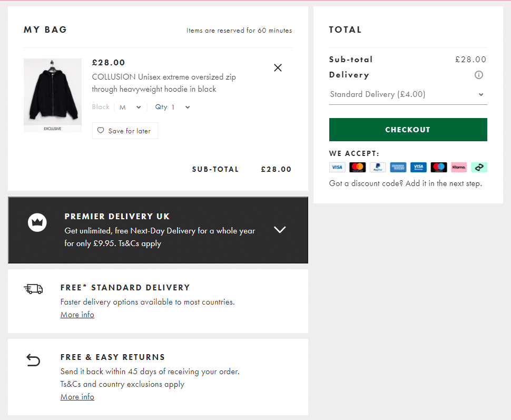Click the black hoodie product thumbnail
The height and width of the screenshot is (420, 511).
click(x=53, y=95)
